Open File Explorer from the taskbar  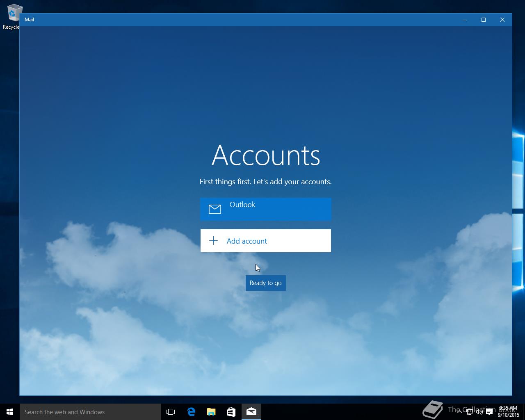tap(211, 412)
